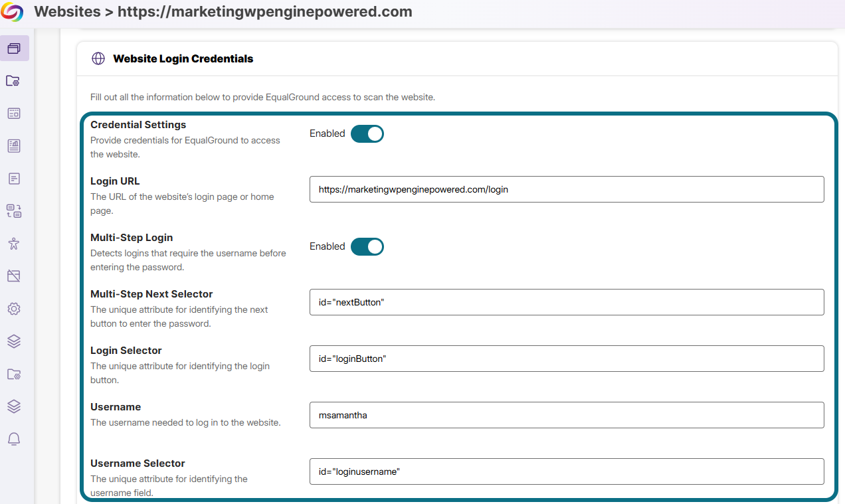Image resolution: width=845 pixels, height=504 pixels.
Task: Open the accessibility person sidebar icon
Action: point(14,244)
